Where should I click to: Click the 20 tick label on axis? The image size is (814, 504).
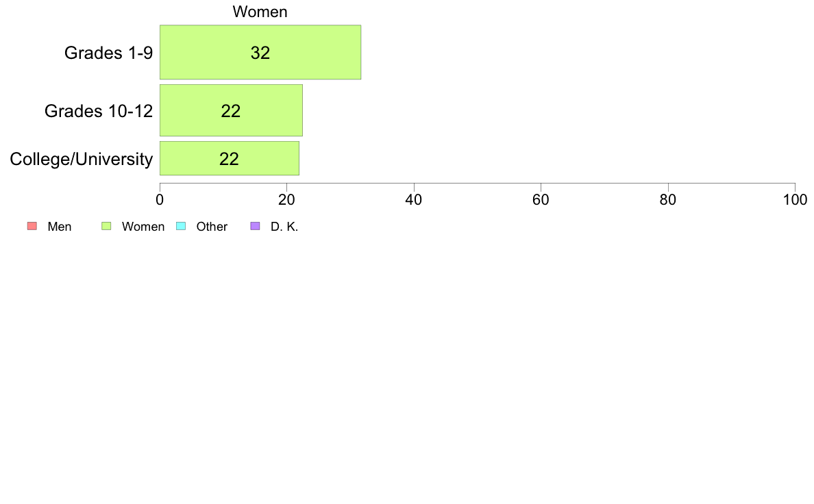tap(286, 200)
